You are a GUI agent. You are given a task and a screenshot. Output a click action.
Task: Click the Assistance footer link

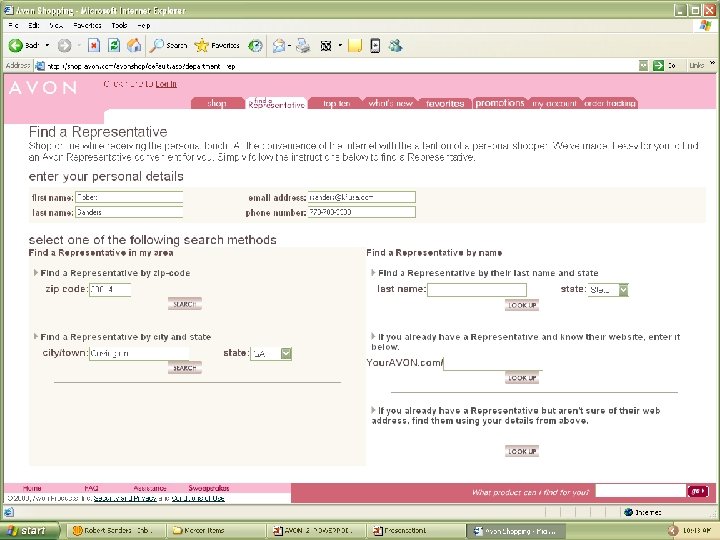pos(150,488)
